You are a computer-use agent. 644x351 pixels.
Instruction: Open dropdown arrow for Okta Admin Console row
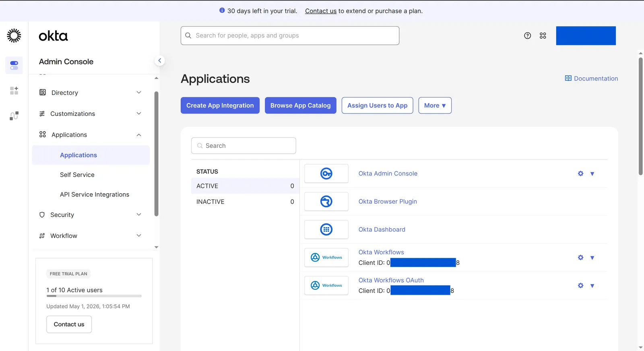coord(592,174)
